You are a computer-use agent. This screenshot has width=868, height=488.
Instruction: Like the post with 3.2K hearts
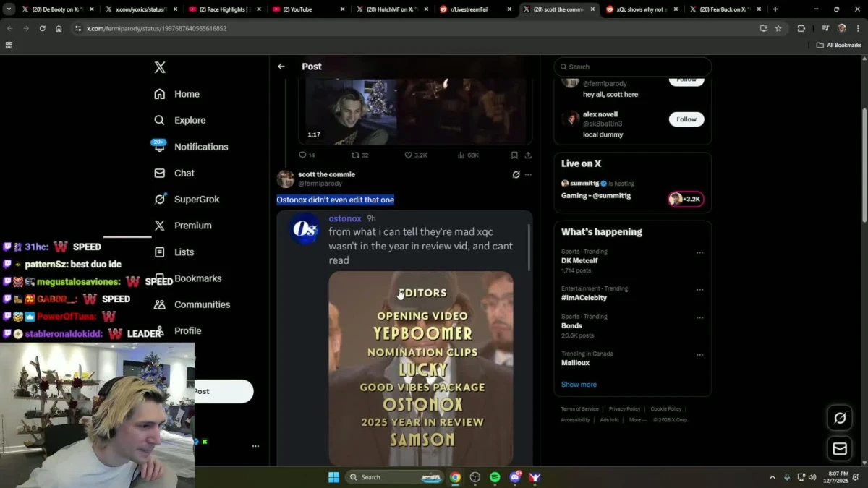(x=409, y=155)
